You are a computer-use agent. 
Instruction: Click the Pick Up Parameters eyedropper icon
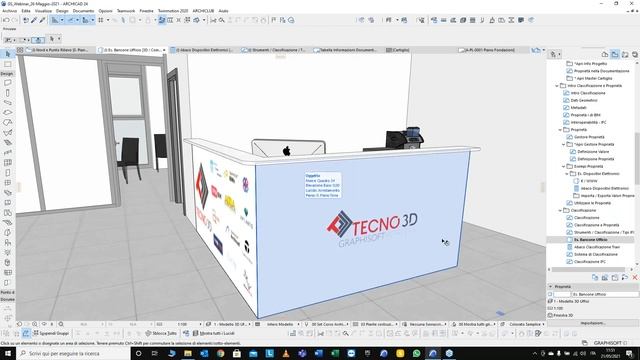[34, 20]
